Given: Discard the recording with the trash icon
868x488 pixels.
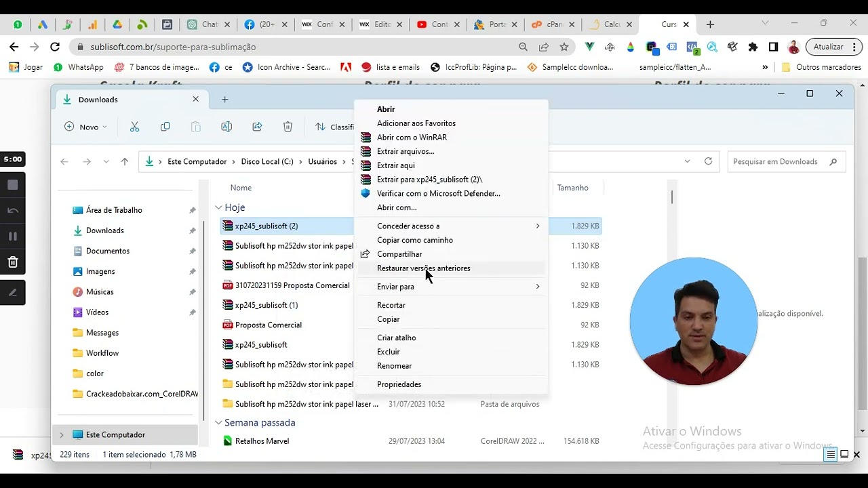Looking at the screenshot, I should (x=13, y=262).
